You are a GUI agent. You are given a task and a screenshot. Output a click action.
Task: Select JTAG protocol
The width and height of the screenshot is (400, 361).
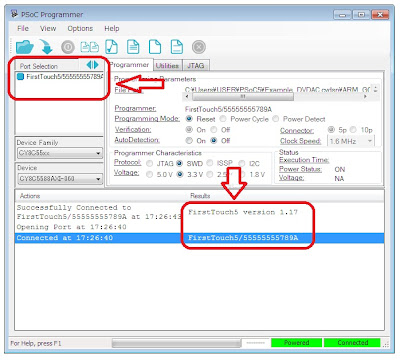150,163
